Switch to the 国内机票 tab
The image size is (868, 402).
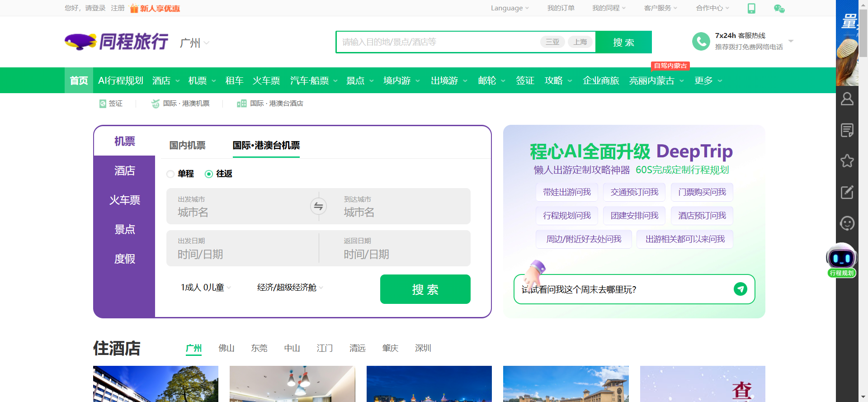187,145
